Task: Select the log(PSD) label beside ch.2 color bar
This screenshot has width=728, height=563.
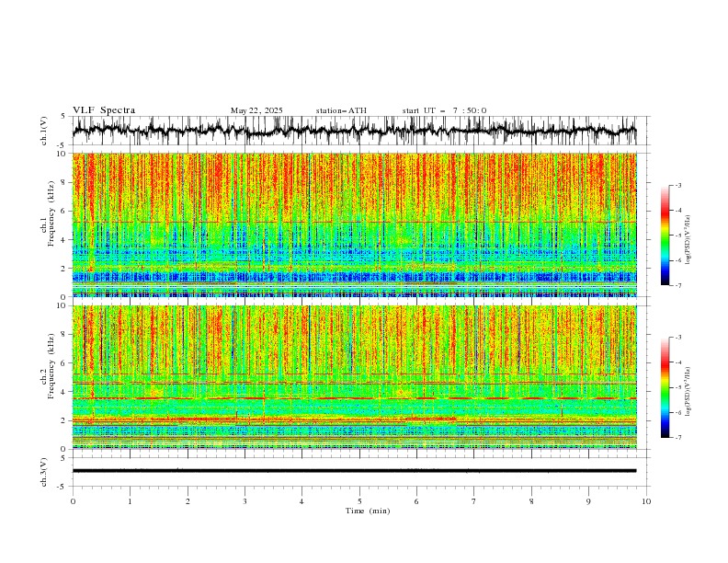Action: [688, 392]
